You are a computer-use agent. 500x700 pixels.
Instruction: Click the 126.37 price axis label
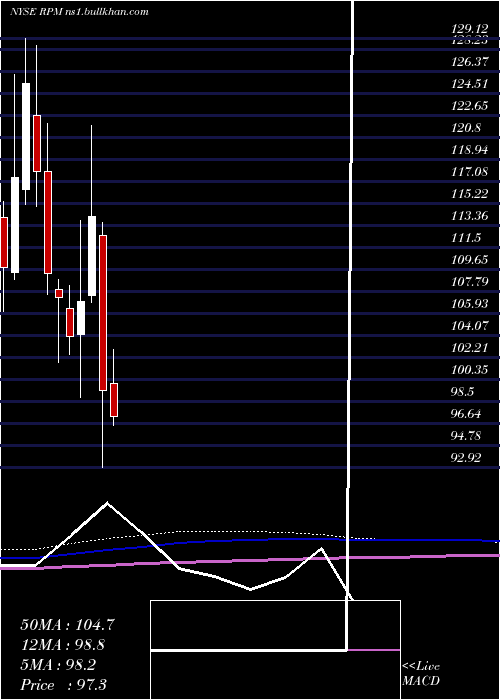(x=470, y=62)
